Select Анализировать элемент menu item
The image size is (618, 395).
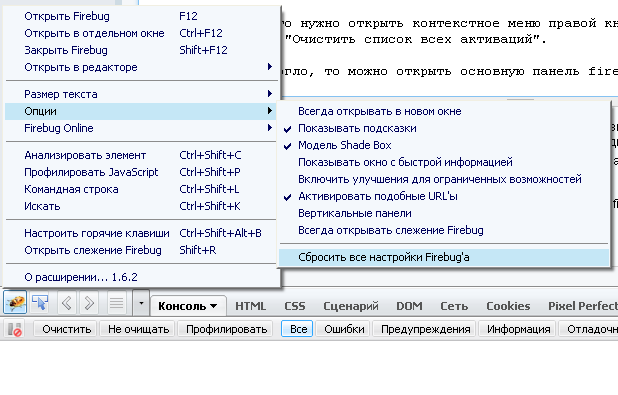pos(141,155)
